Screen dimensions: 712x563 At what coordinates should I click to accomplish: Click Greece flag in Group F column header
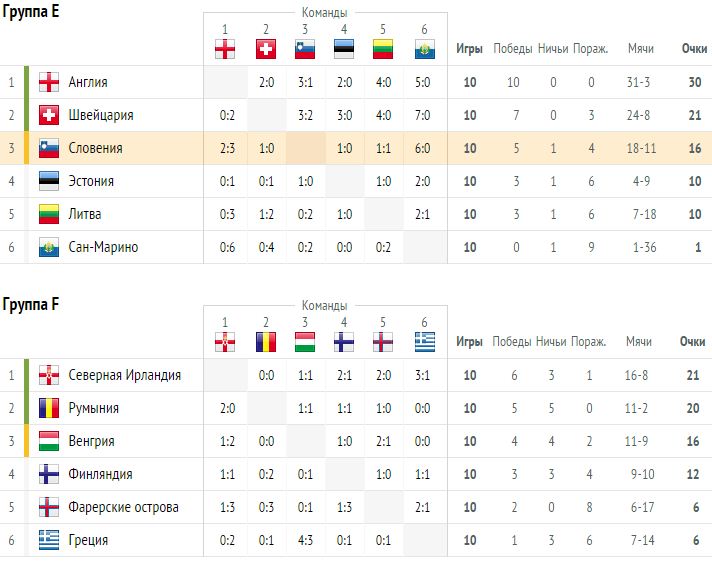click(x=425, y=342)
